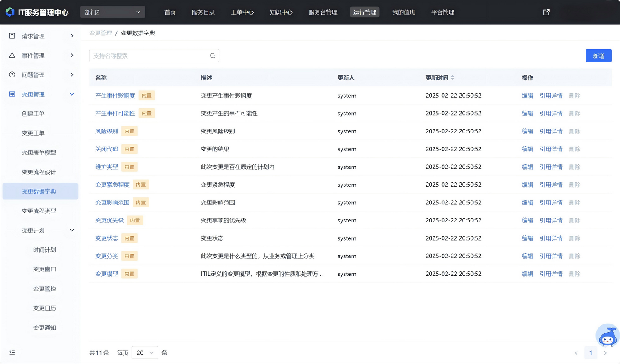This screenshot has height=364, width=620.
Task: Open 时间计划 in the sidebar
Action: (44, 250)
